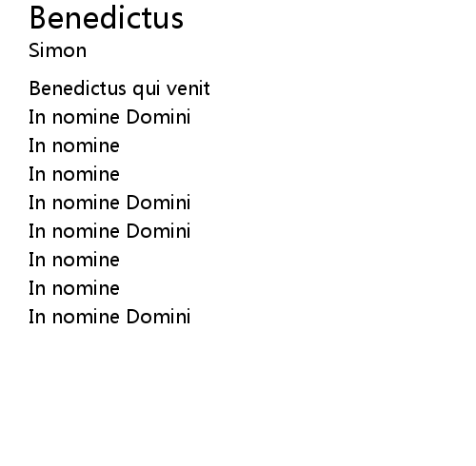Click the first "In nomine Domini" line

[109, 117]
